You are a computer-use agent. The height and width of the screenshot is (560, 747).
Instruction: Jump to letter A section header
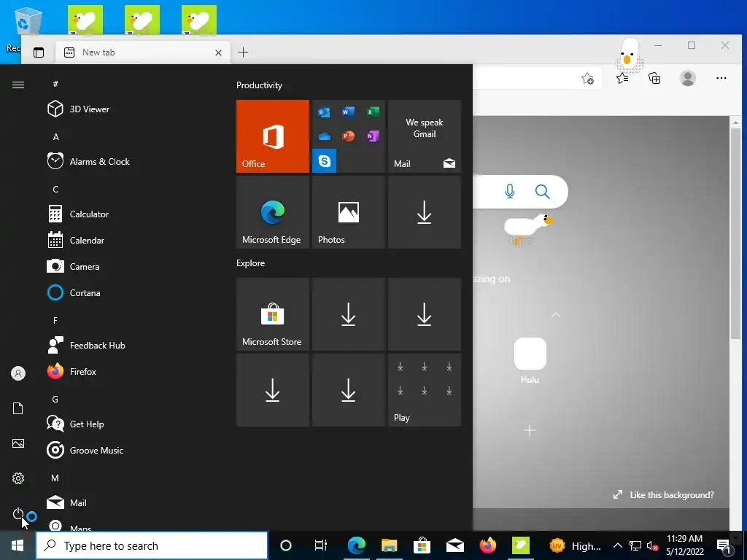click(55, 136)
